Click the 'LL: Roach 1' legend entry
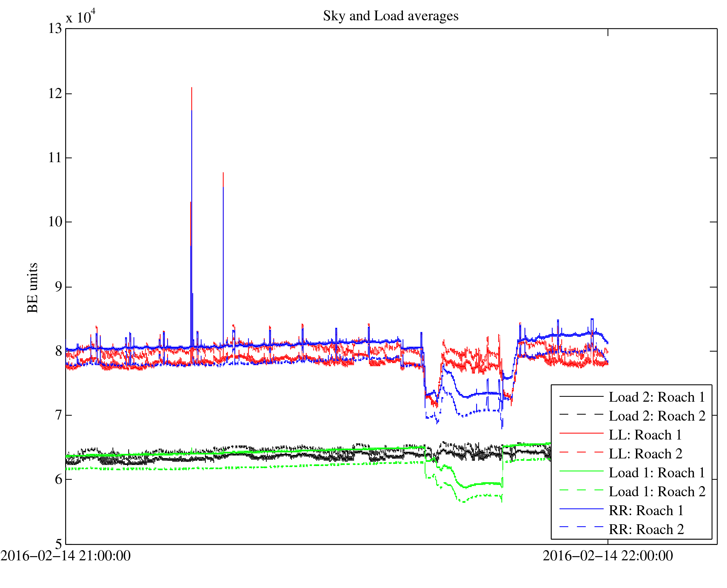The width and height of the screenshot is (727, 588). 645,435
